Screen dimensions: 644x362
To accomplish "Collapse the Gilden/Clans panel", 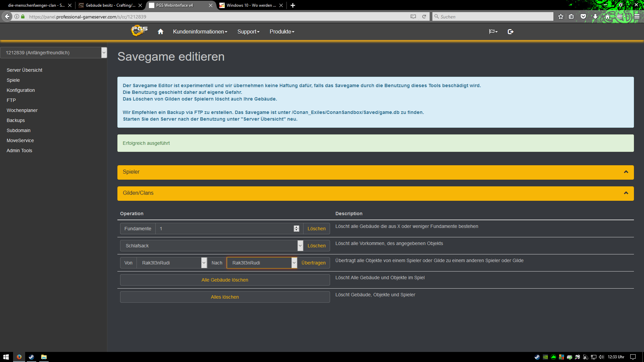I will pyautogui.click(x=626, y=193).
